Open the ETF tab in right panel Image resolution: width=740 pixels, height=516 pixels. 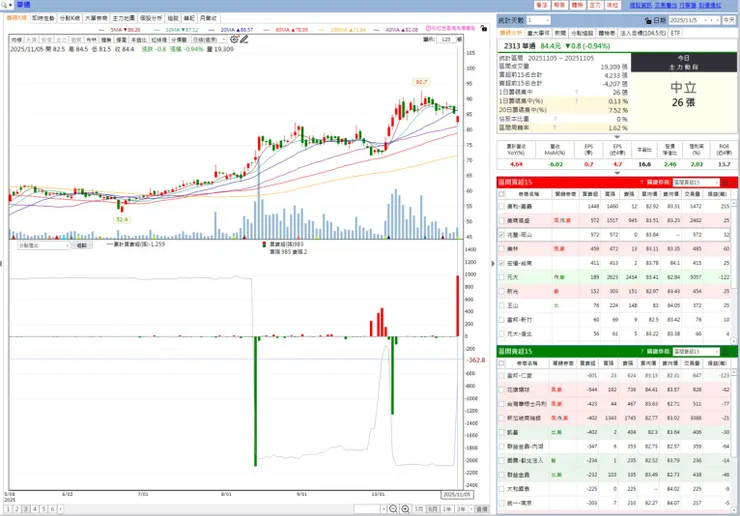click(675, 33)
